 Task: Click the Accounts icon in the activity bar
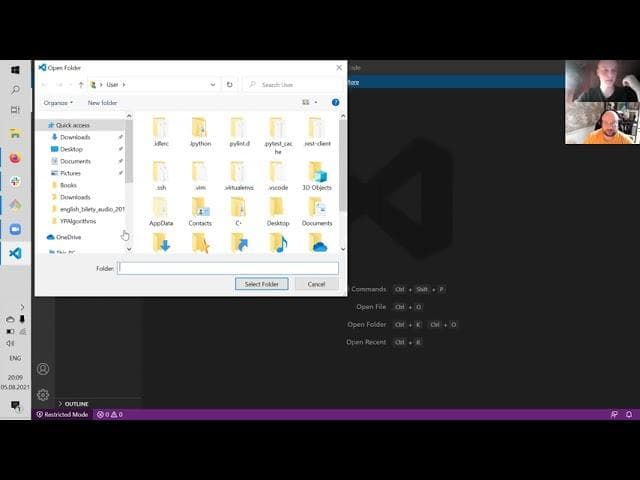coord(43,369)
